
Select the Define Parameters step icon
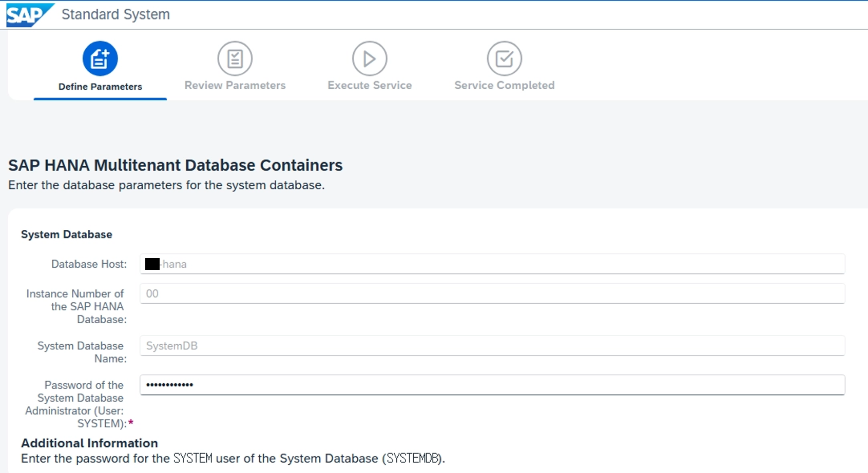point(100,58)
